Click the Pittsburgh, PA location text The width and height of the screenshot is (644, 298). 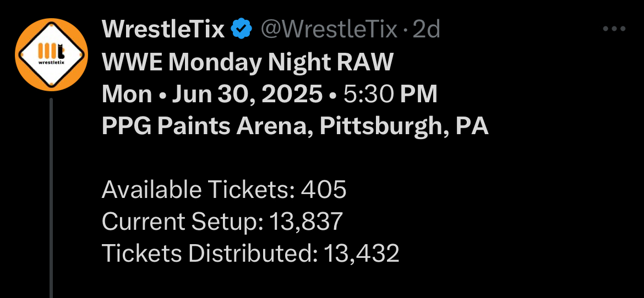(x=404, y=127)
